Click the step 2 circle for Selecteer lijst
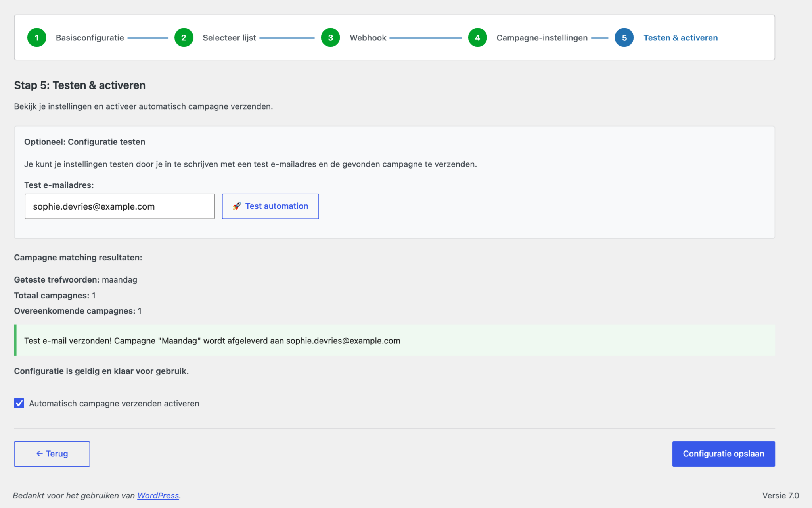The width and height of the screenshot is (812, 508). tap(184, 38)
